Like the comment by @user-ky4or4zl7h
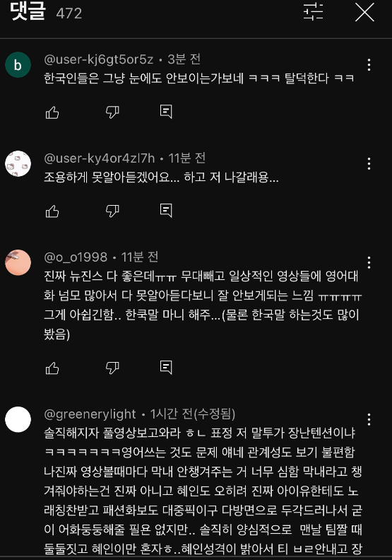 [52, 211]
